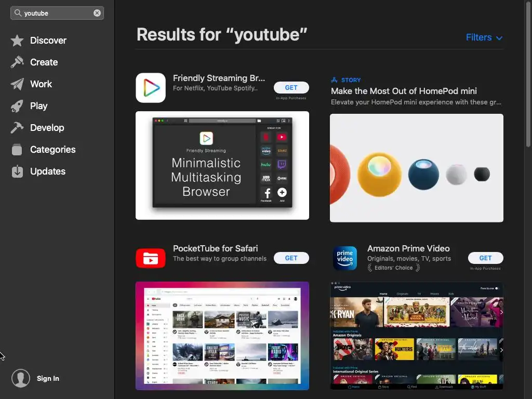532x399 pixels.
Task: Click the Originals, movies, TV, sports subtitle
Action: (409, 259)
